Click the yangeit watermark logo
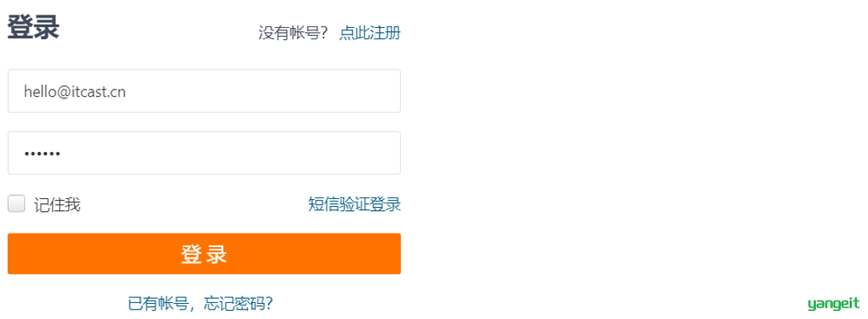The width and height of the screenshot is (868, 319). point(833,304)
